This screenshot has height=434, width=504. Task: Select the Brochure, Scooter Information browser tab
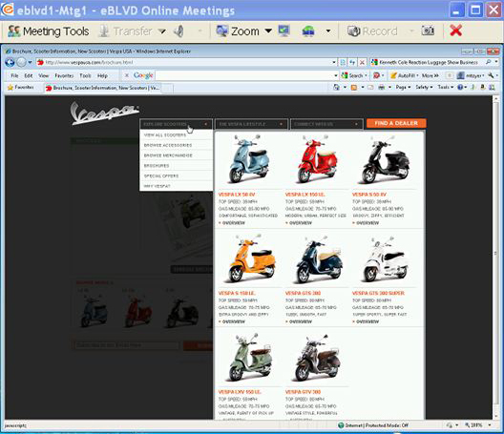102,88
